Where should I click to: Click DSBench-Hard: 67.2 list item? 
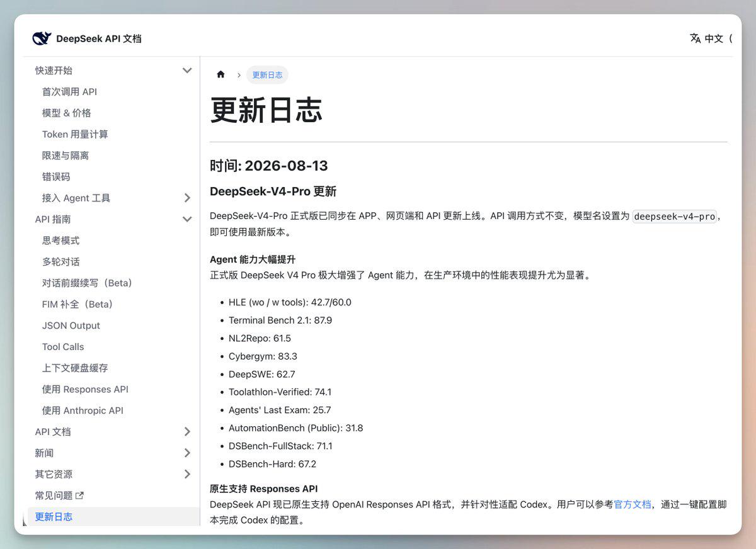[273, 464]
